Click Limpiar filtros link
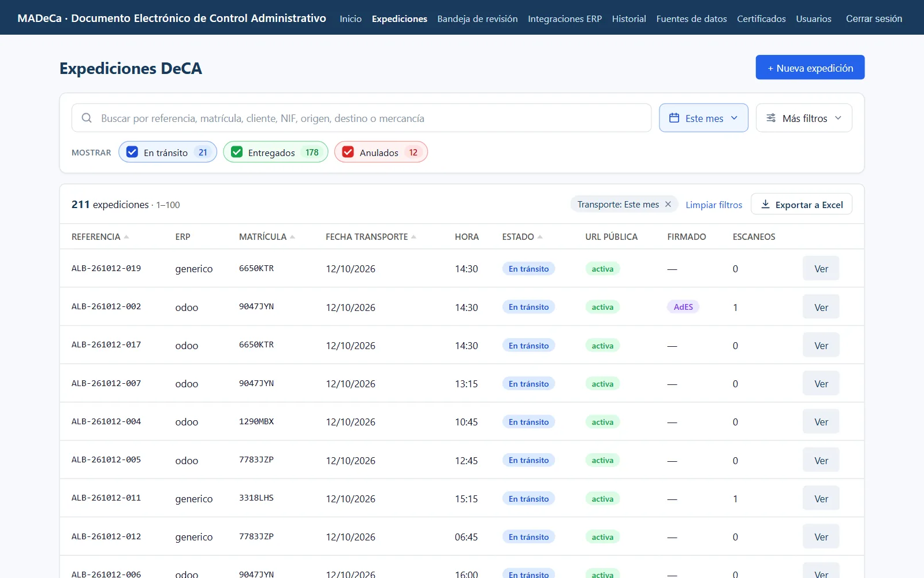Viewport: 924px width, 578px height. [x=714, y=205]
